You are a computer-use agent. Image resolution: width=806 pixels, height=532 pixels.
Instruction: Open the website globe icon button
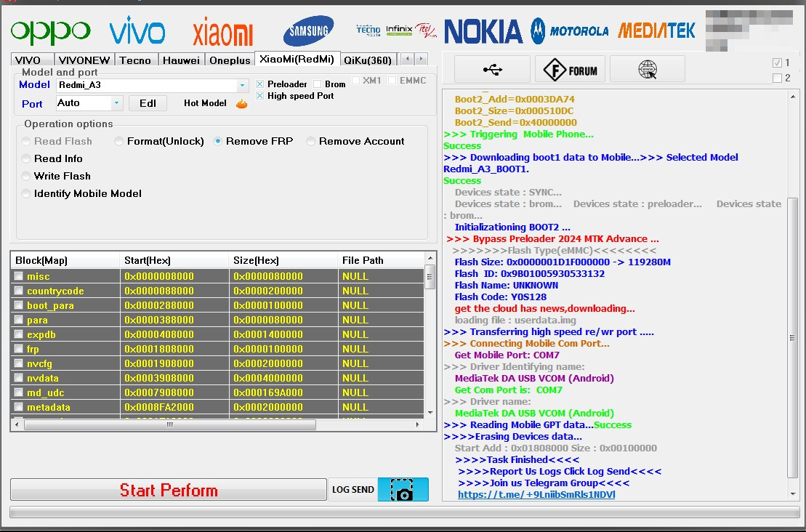coord(647,69)
